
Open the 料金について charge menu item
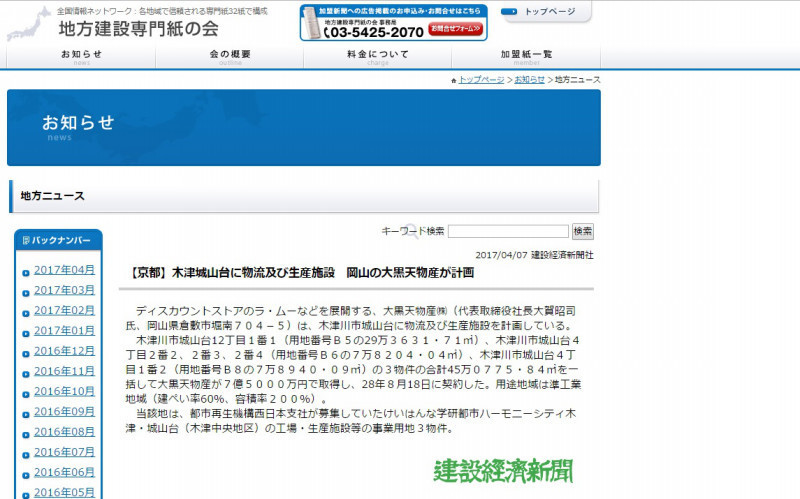(378, 56)
